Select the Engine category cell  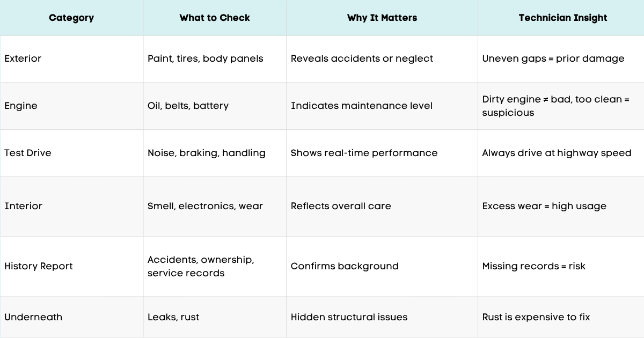click(x=21, y=106)
